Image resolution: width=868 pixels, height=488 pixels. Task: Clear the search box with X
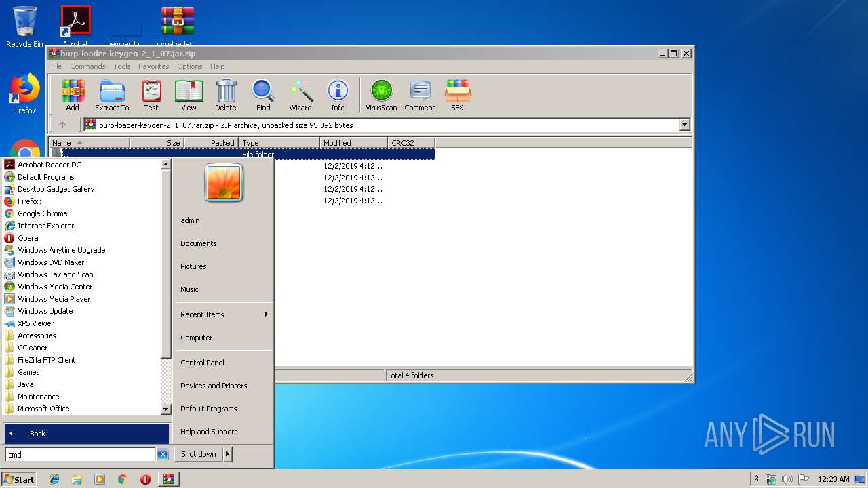tap(163, 455)
